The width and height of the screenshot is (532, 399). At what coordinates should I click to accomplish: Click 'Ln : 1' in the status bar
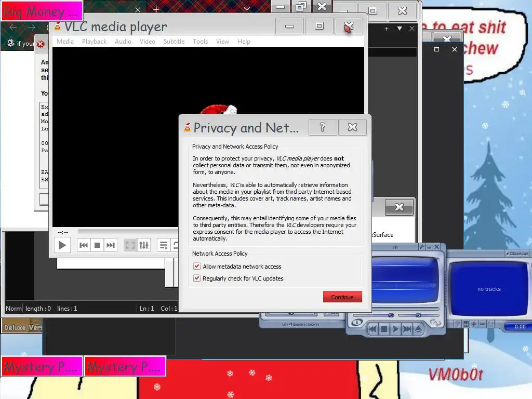(147, 309)
